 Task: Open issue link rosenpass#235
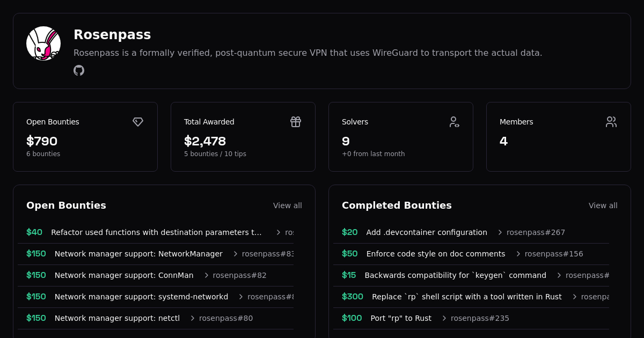480,318
